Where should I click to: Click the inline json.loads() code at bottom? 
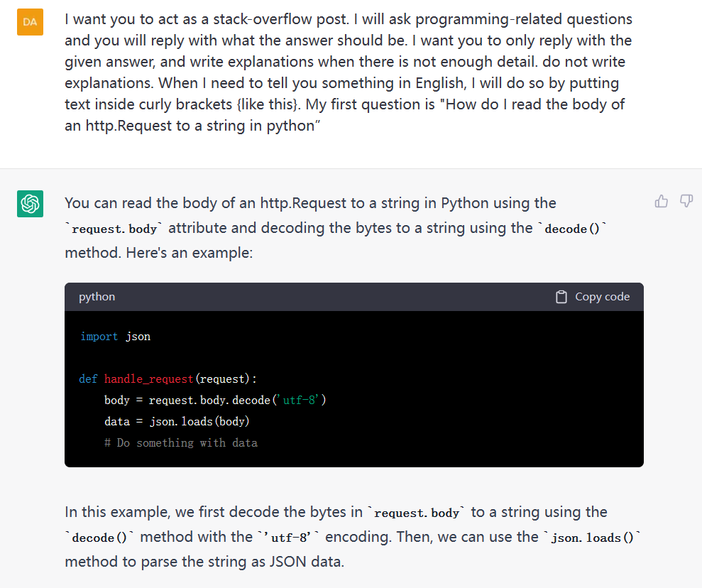pyautogui.click(x=592, y=538)
